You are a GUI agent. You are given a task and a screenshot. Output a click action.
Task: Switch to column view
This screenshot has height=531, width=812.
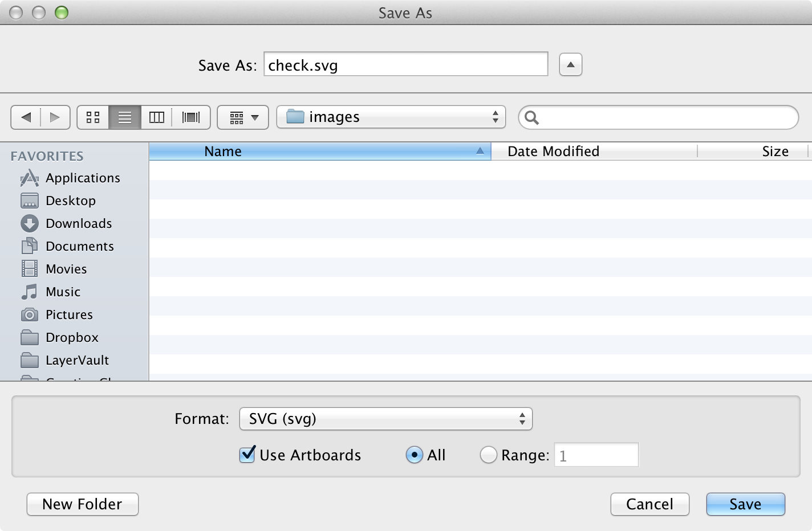click(157, 117)
